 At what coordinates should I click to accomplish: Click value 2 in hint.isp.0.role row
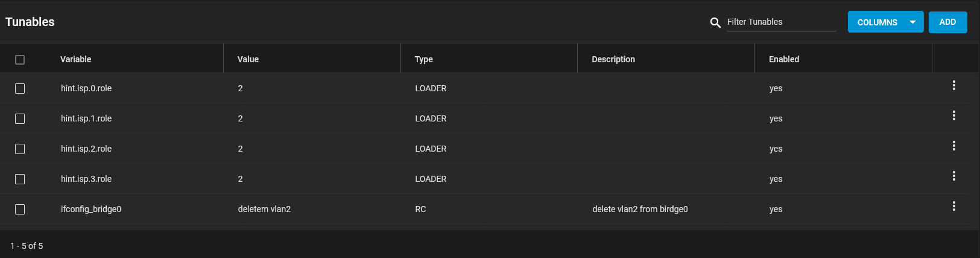pyautogui.click(x=240, y=88)
